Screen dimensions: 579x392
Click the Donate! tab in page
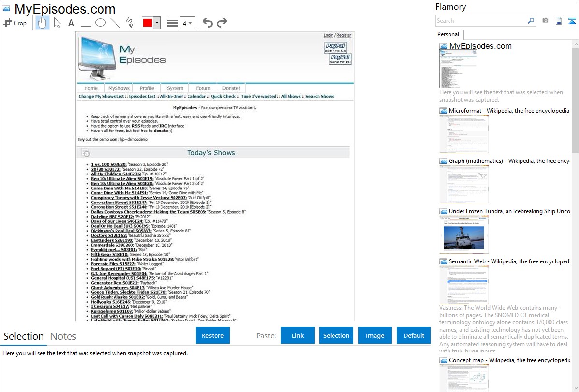pos(231,88)
